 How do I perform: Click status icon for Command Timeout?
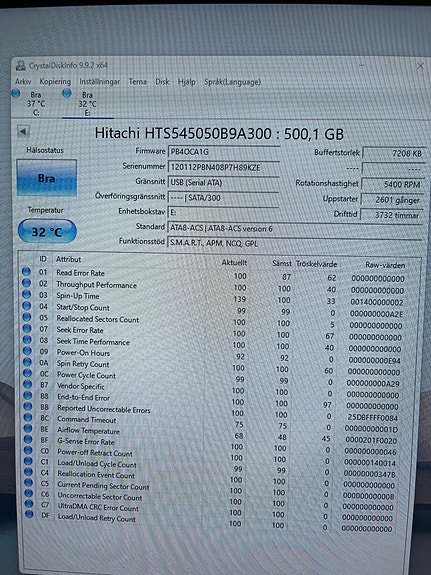28,418
